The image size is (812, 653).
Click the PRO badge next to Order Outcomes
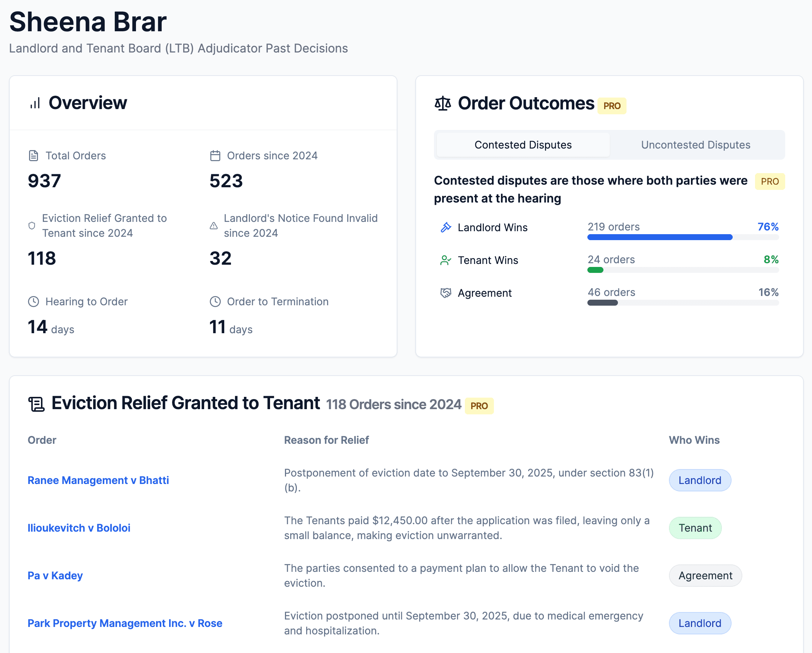[x=612, y=106]
